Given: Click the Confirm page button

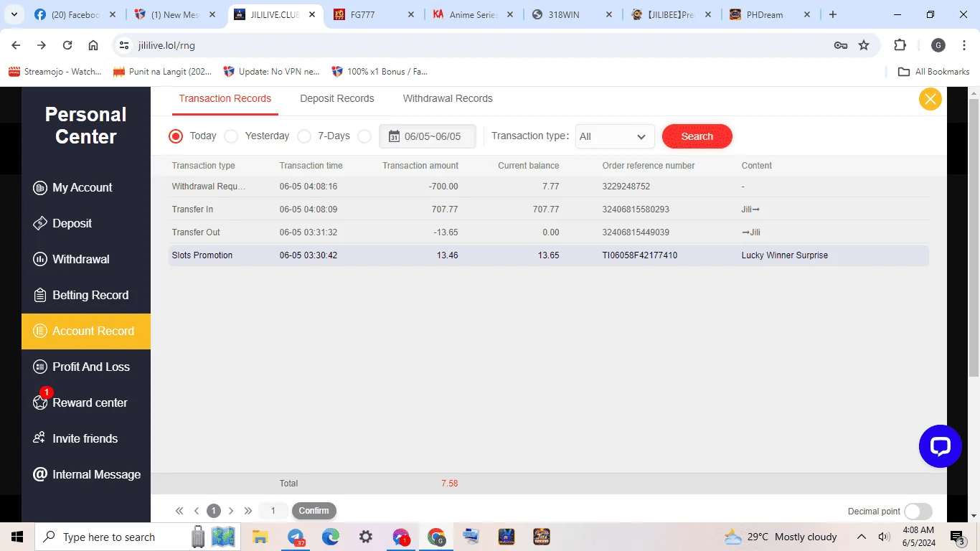Looking at the screenshot, I should click(314, 511).
